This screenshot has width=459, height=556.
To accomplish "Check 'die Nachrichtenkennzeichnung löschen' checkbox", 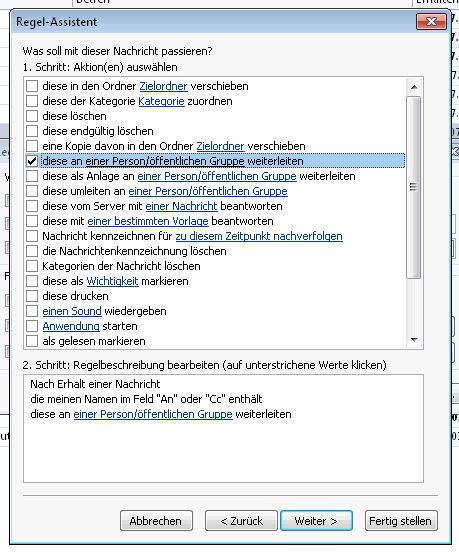I will click(32, 251).
